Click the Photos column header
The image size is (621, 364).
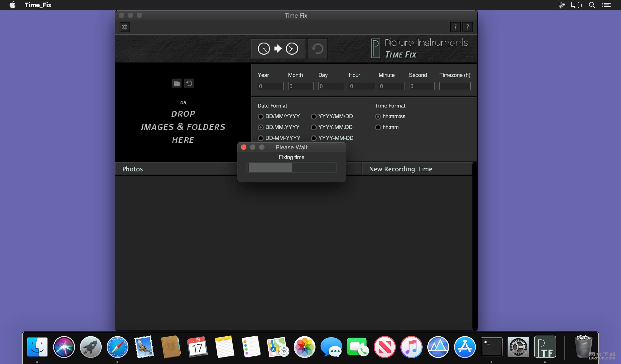tap(176, 169)
